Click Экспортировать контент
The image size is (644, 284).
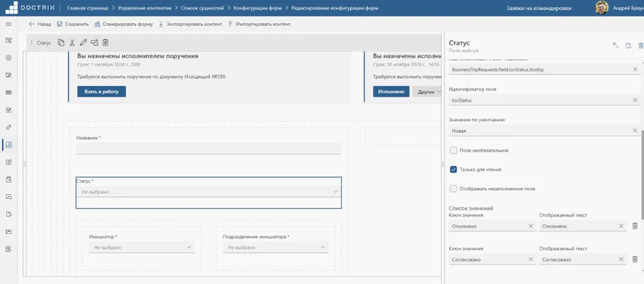tap(190, 25)
